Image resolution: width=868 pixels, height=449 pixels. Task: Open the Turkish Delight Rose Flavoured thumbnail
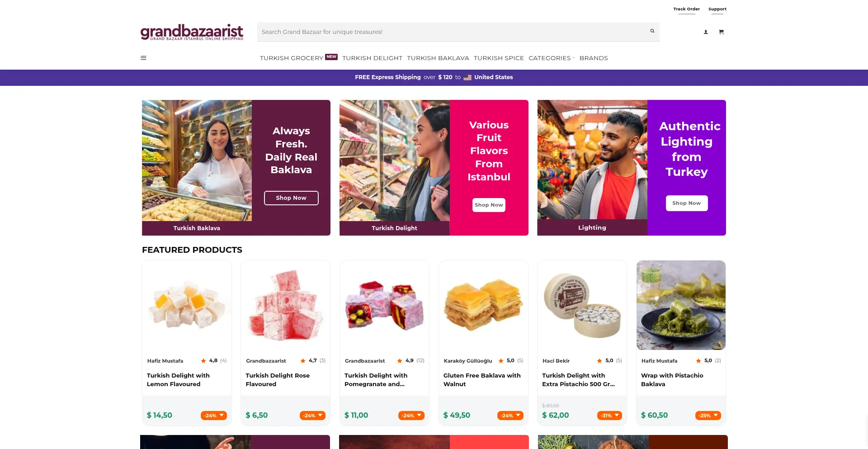click(285, 305)
